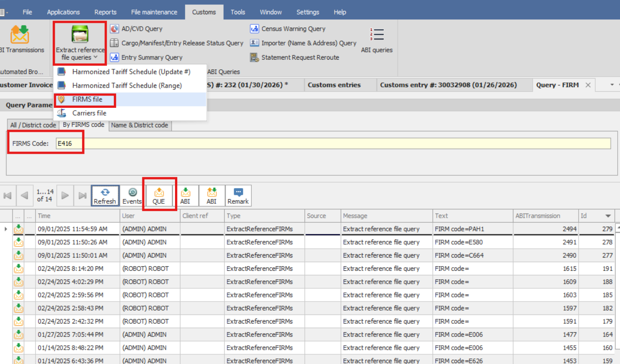Open the Id column sort dropdown arrow
Viewport: 620px width, 364px height.
608,216
